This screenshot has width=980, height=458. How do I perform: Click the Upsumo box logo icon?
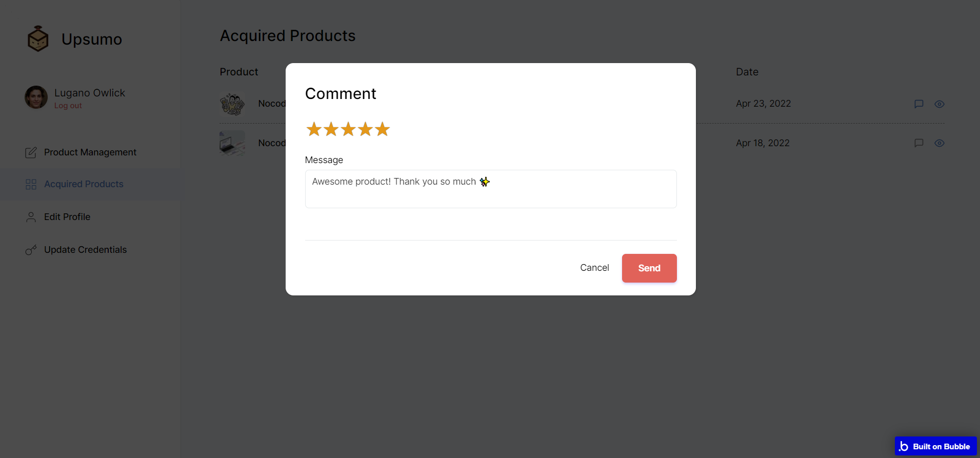(x=38, y=39)
